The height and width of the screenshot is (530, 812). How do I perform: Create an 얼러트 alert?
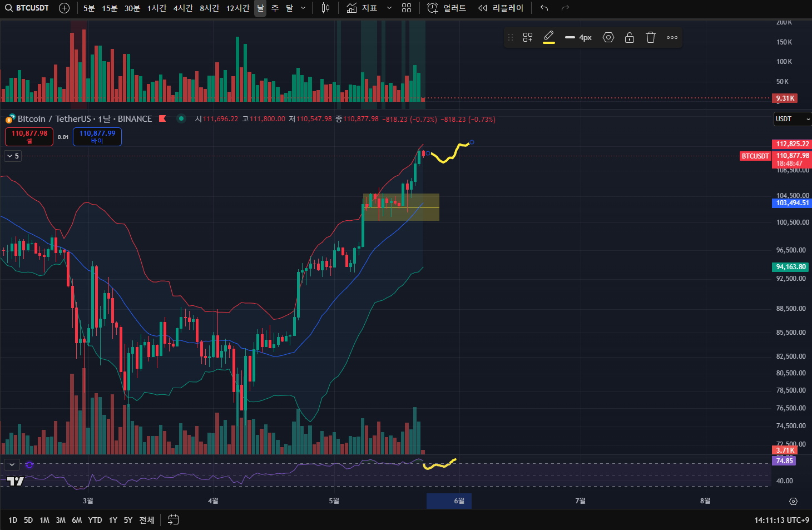pos(447,8)
